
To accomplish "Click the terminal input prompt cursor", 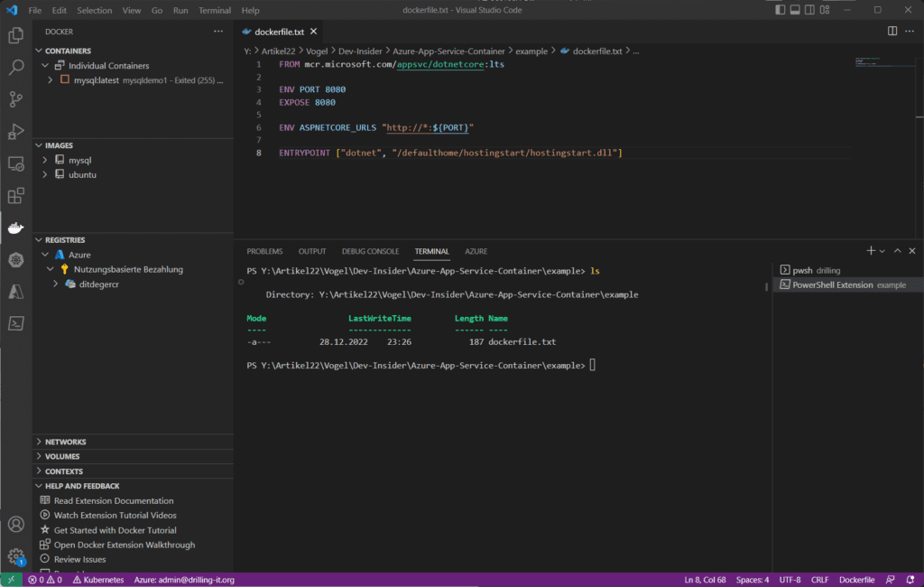I will [592, 365].
